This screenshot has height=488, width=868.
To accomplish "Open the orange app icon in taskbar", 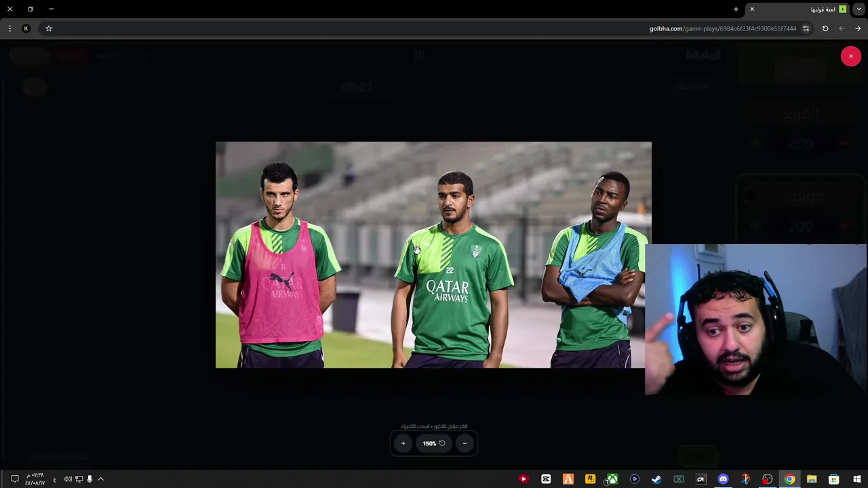I will point(568,479).
